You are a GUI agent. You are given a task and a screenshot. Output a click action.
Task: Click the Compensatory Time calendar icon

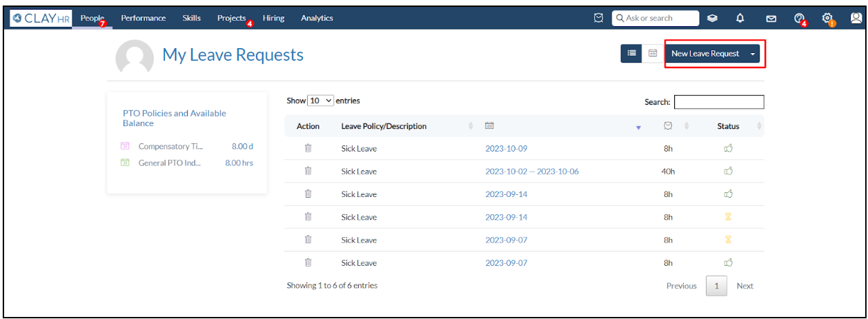pos(125,146)
